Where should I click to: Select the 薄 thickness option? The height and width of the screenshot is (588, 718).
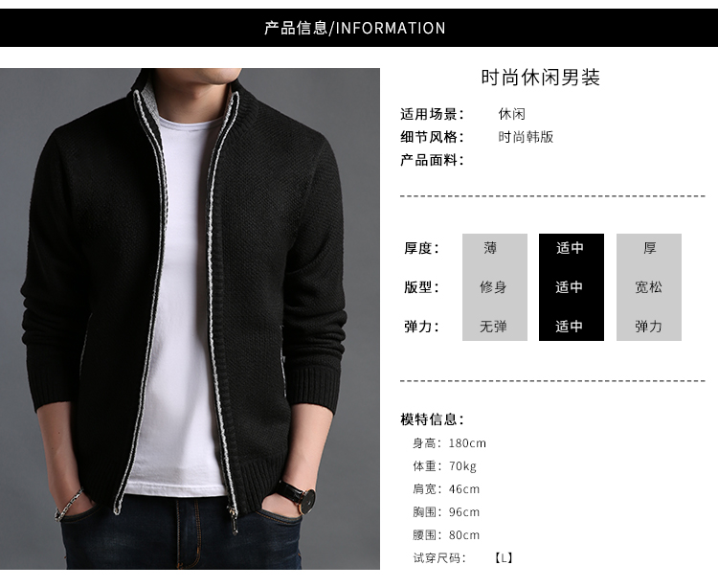coord(490,248)
